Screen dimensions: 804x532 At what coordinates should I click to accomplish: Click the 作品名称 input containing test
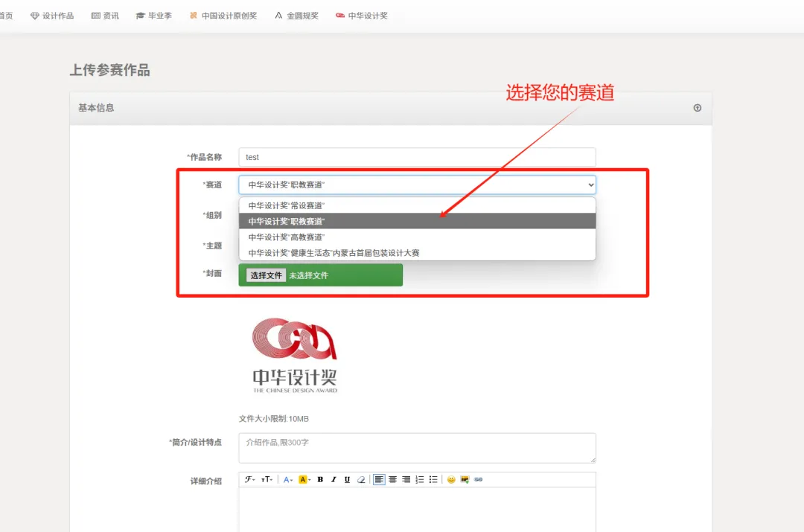click(417, 157)
